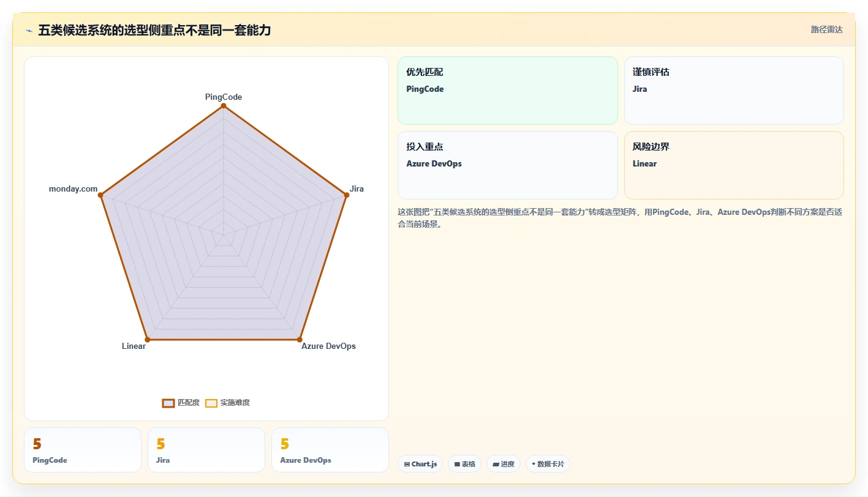Open the 风险边界 Linear card
868x497 pixels.
[734, 165]
